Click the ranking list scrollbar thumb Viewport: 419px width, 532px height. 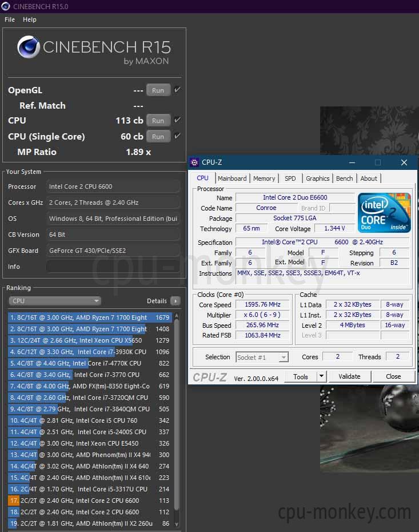pos(176,416)
